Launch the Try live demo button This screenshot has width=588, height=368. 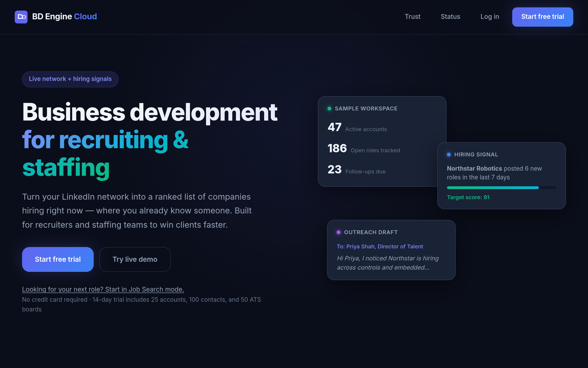point(135,259)
